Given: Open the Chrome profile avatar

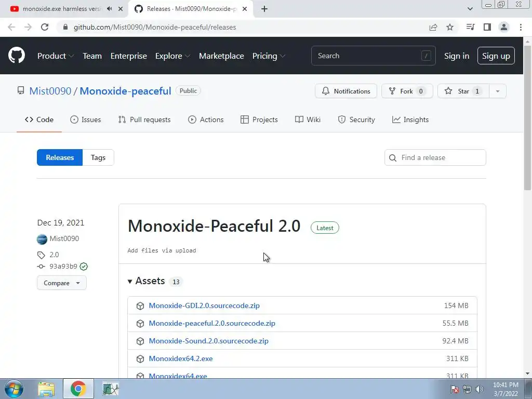Looking at the screenshot, I should click(x=504, y=27).
